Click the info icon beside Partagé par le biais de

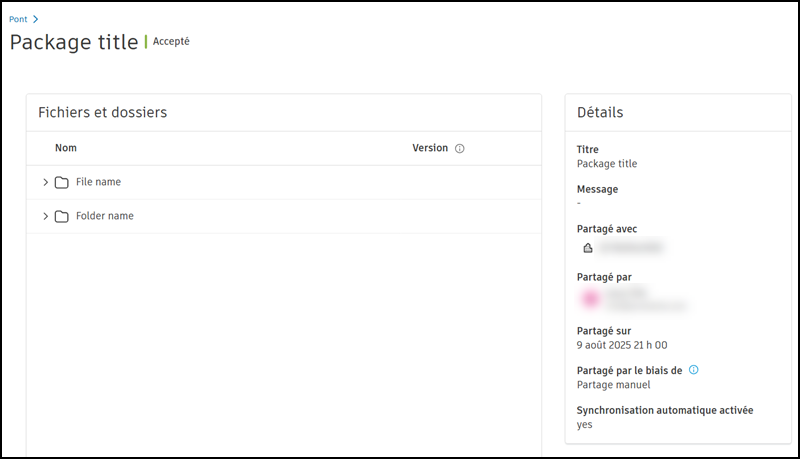694,370
